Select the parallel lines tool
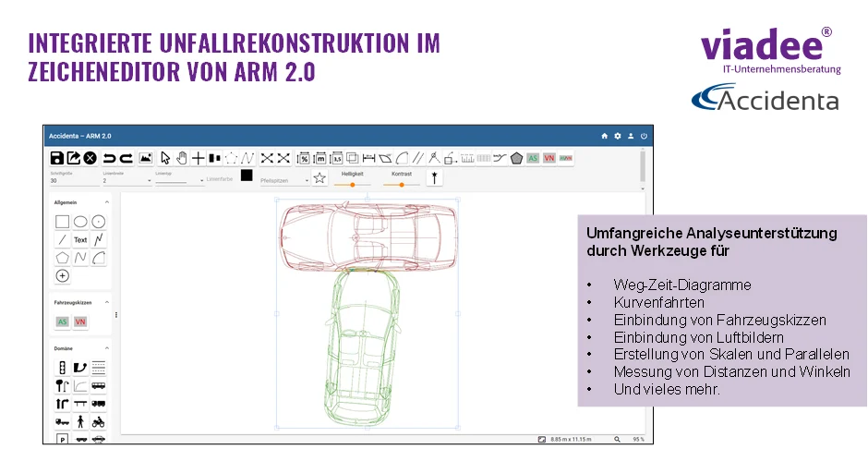The height and width of the screenshot is (461, 868). tap(418, 158)
